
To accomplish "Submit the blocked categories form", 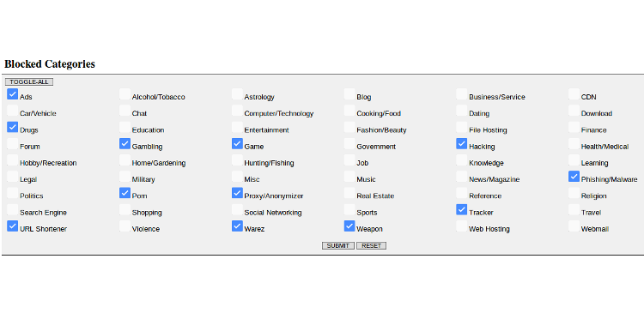I will [x=338, y=245].
